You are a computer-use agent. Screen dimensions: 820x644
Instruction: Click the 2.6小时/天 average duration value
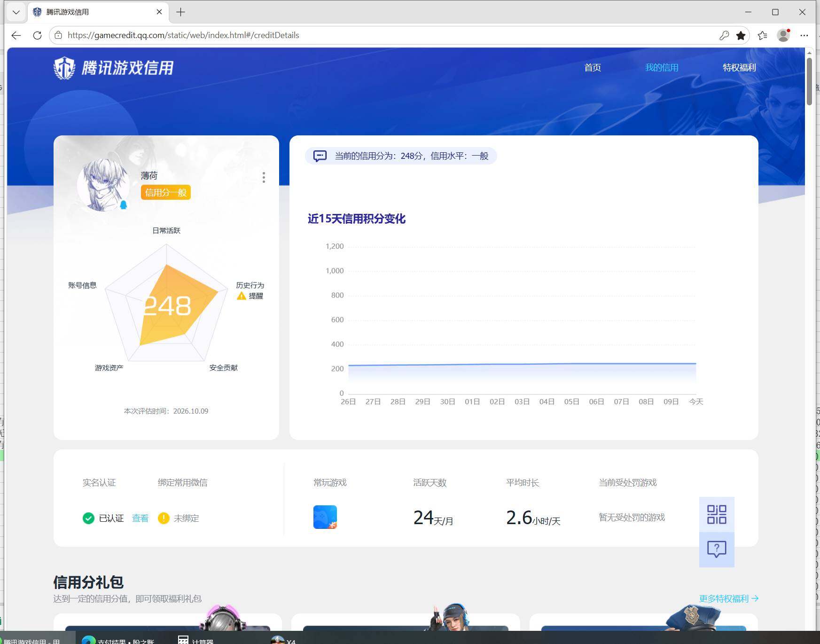533,518
